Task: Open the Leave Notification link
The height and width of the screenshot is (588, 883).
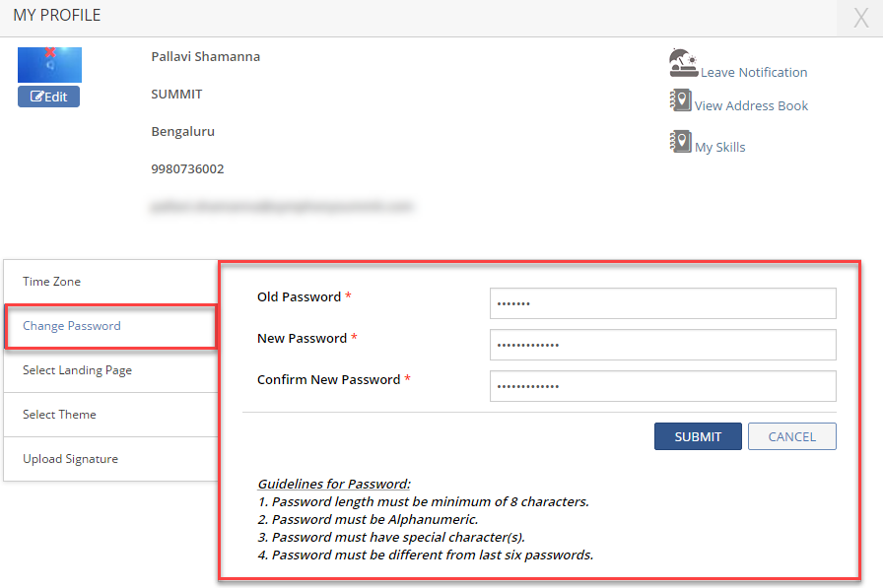Action: 754,73
